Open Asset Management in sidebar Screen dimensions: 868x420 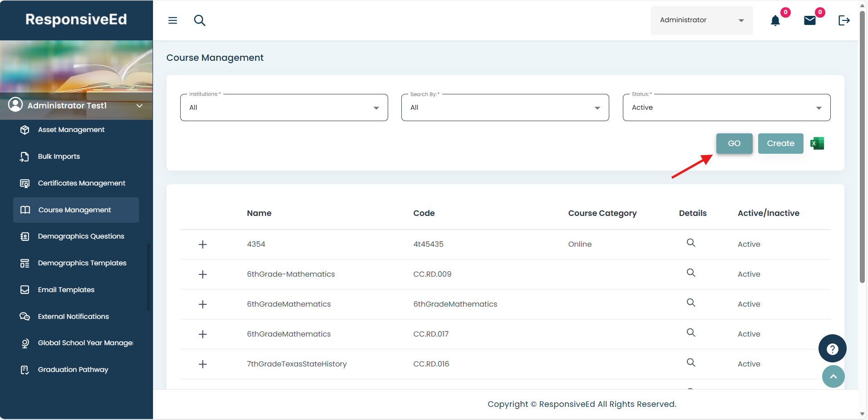71,130
